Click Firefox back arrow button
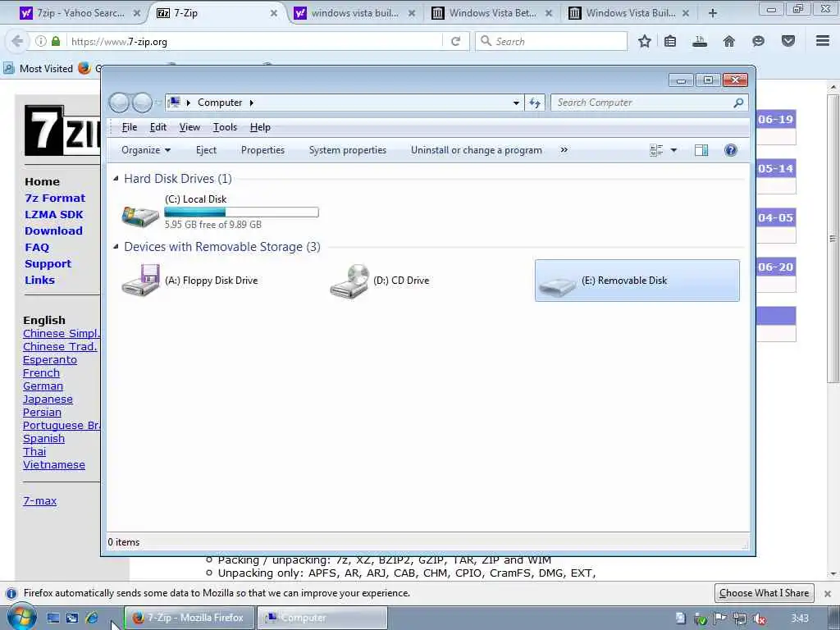This screenshot has width=840, height=630. 16,41
